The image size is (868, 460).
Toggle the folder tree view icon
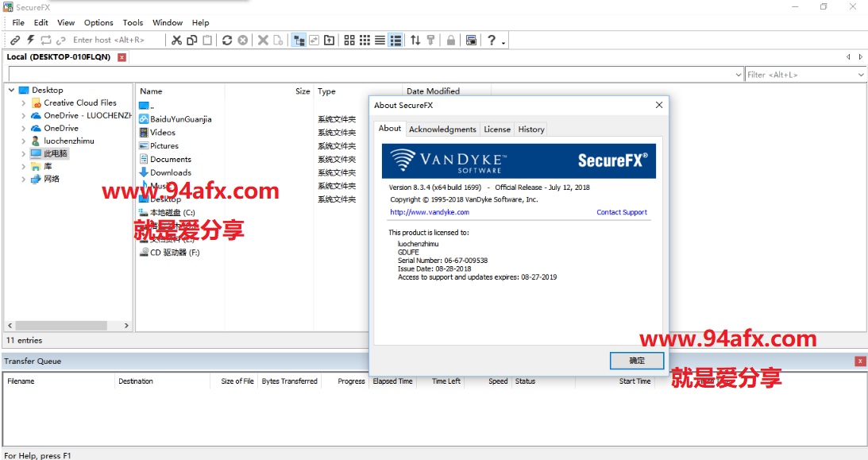tap(299, 40)
